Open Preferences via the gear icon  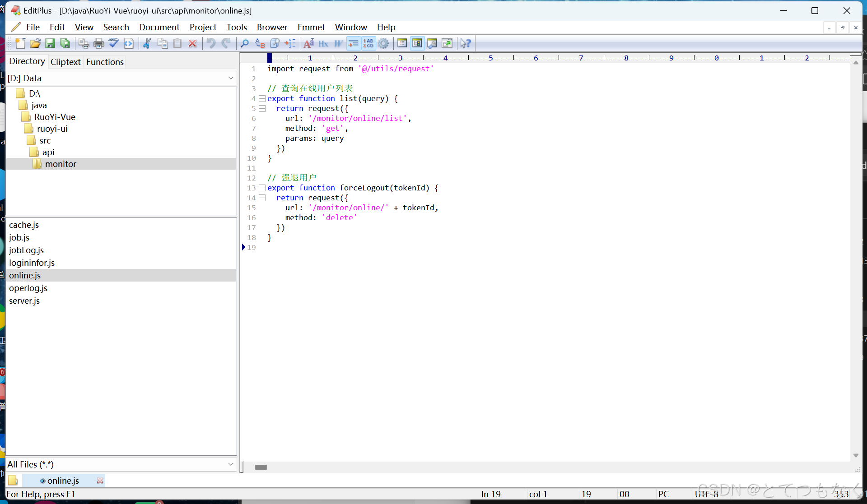point(383,43)
